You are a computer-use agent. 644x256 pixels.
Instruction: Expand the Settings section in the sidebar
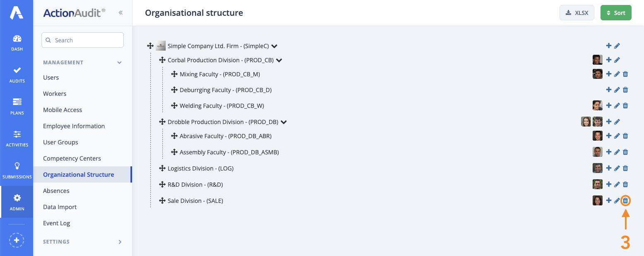(82, 241)
